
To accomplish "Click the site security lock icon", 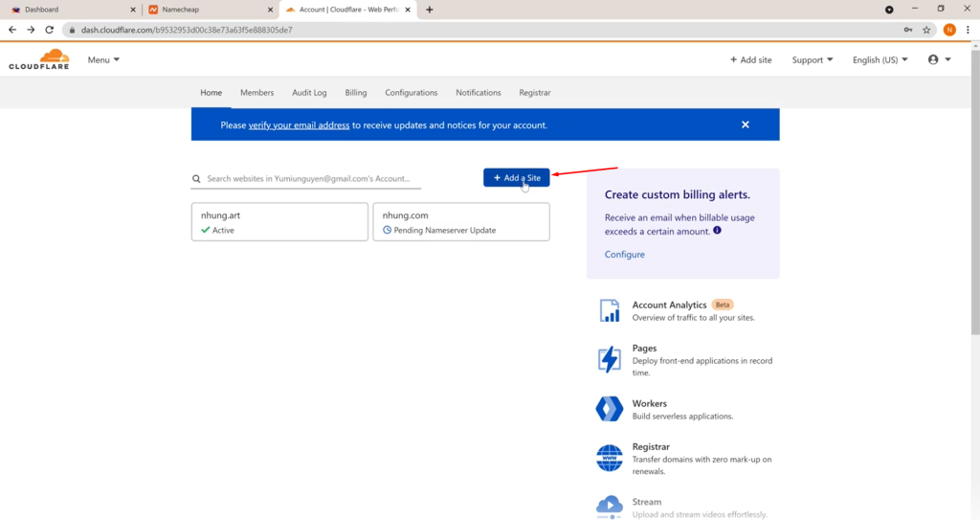I will (72, 30).
